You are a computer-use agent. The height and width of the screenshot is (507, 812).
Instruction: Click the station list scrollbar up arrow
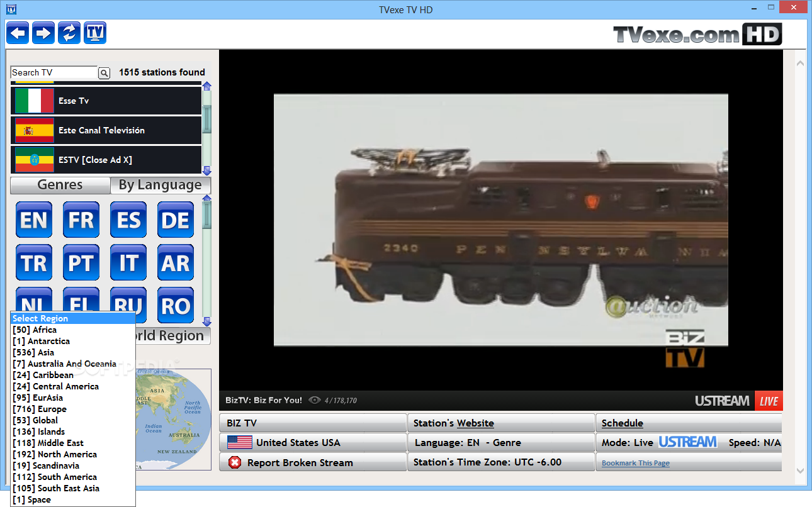207,86
